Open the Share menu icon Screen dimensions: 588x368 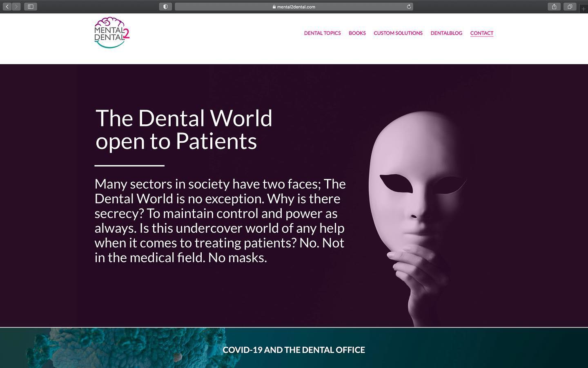tap(554, 7)
